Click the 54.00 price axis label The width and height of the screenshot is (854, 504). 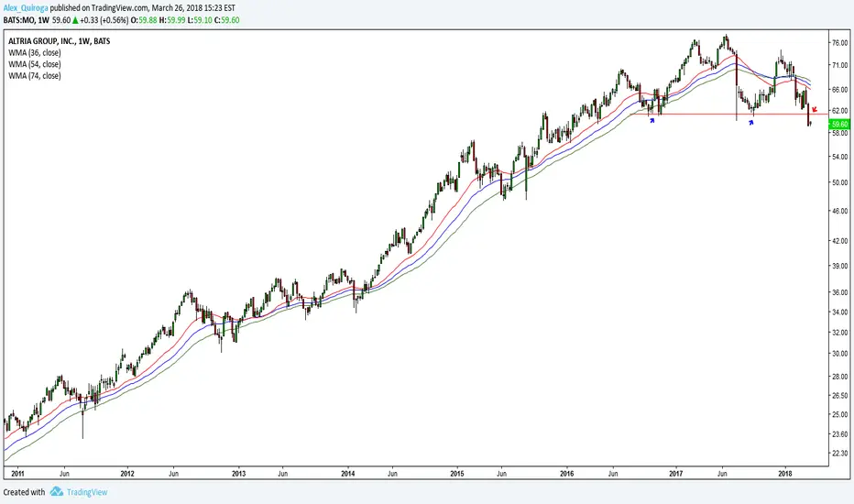(840, 157)
